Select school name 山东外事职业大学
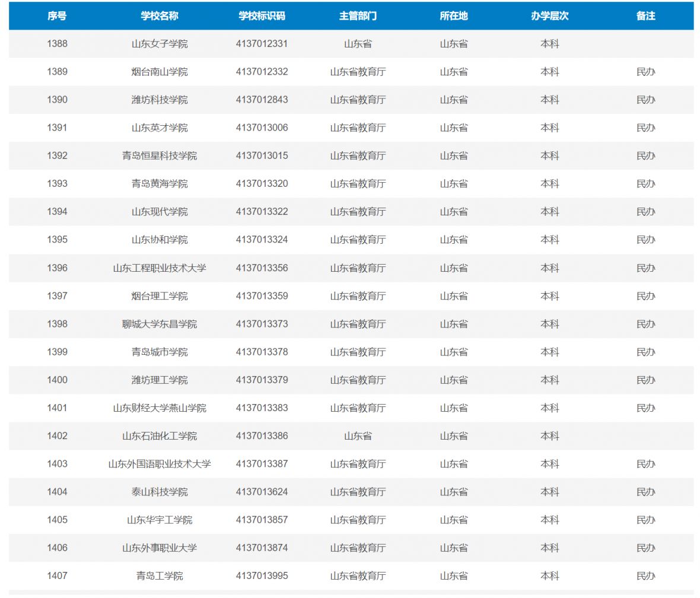Image resolution: width=700 pixels, height=598 pixels. click(x=160, y=548)
